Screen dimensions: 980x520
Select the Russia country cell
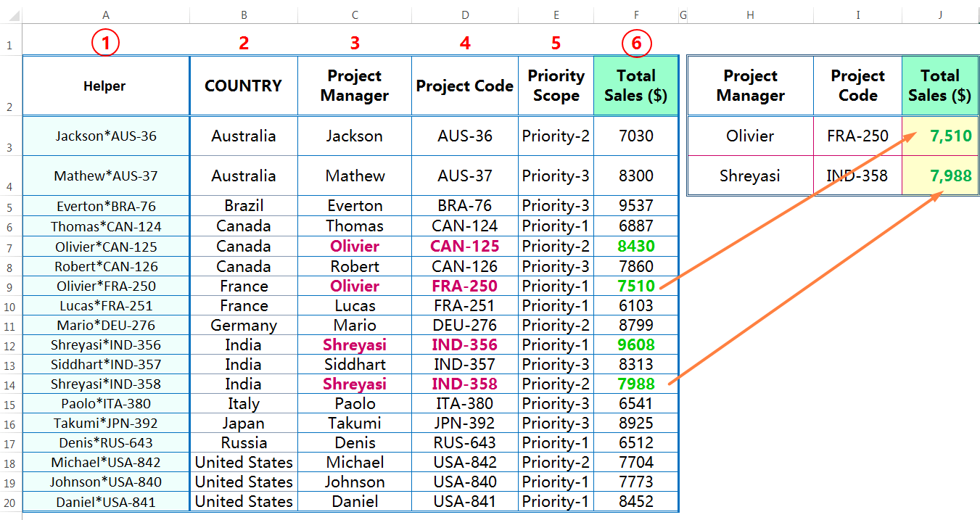coord(244,442)
